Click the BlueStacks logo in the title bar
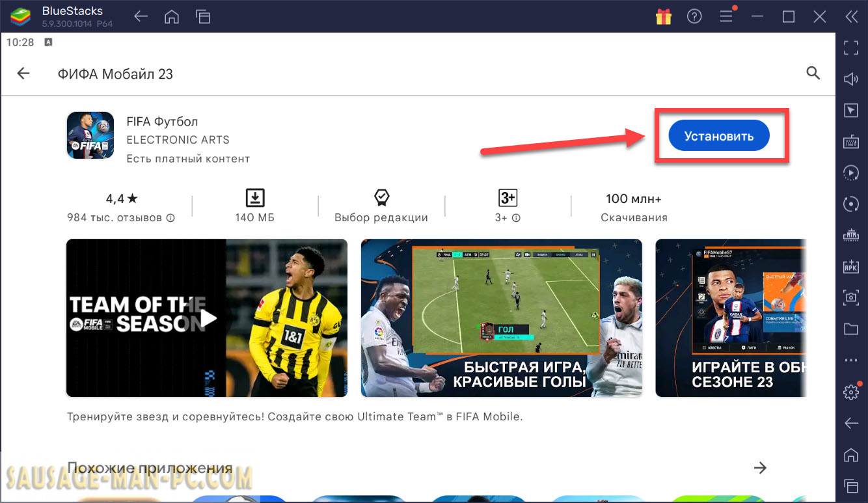The height and width of the screenshot is (503, 868). click(x=21, y=16)
